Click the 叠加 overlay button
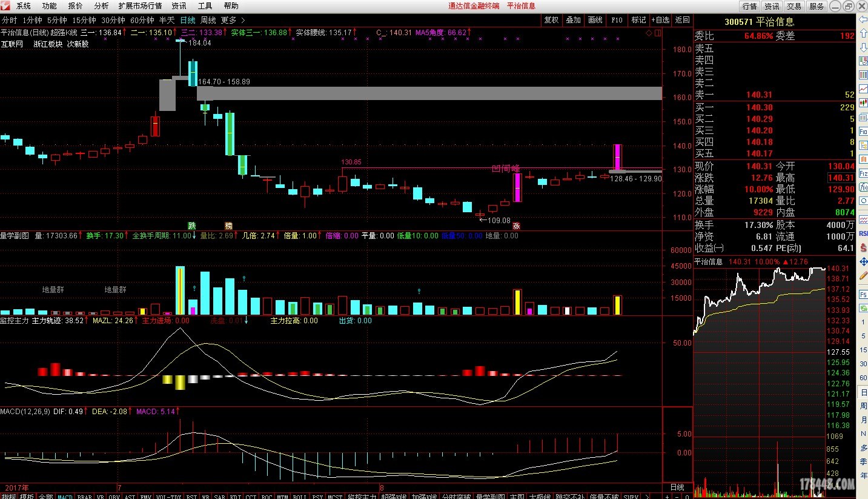Image resolution: width=868 pixels, height=499 pixels. pyautogui.click(x=573, y=20)
